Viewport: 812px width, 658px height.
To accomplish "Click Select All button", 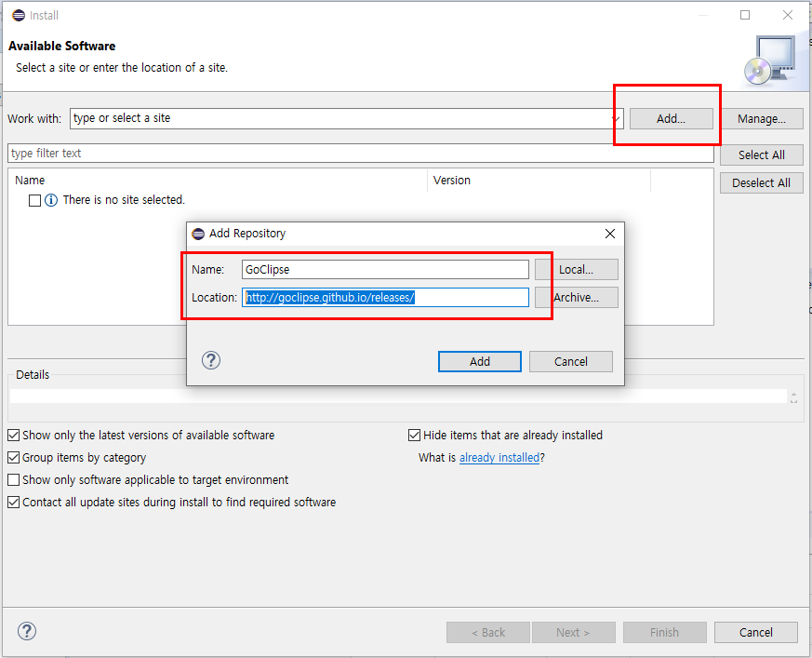I will (x=761, y=154).
